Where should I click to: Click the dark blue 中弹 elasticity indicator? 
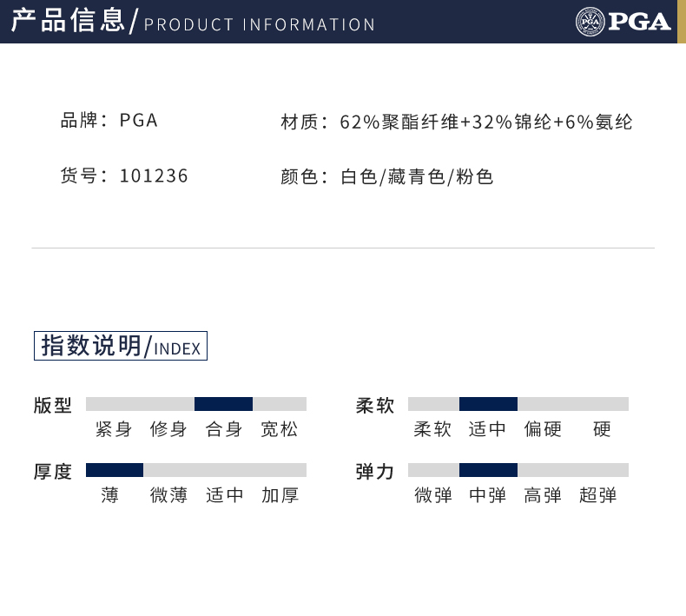488,470
